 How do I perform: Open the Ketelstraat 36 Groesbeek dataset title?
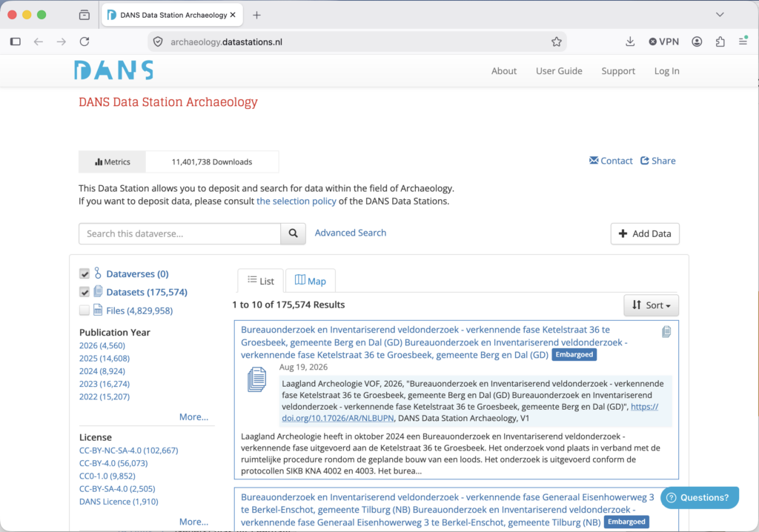434,342
